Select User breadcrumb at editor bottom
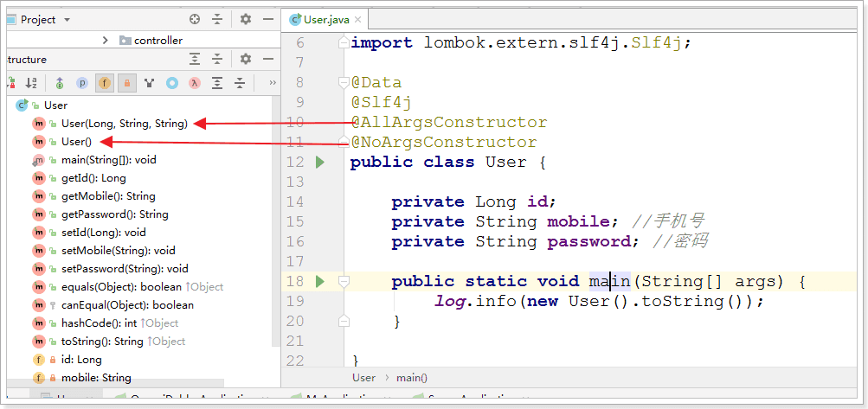 (x=363, y=378)
